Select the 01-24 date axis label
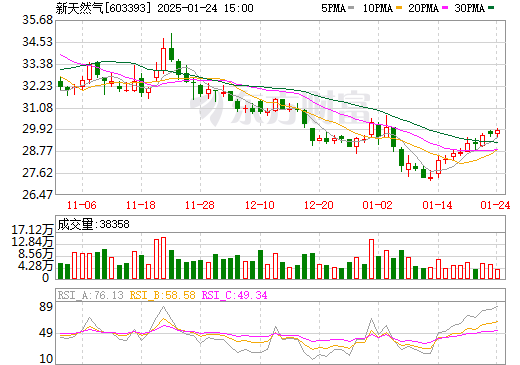The height and width of the screenshot is (365, 520). pos(495,205)
